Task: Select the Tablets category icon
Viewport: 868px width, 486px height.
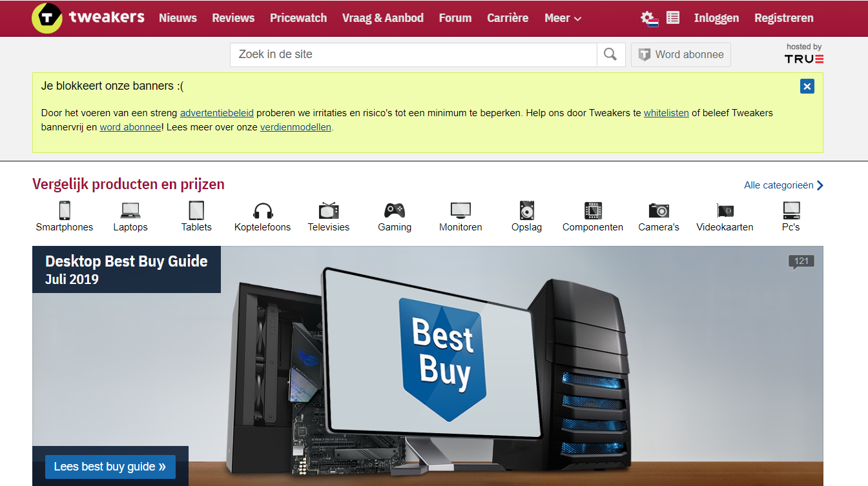Action: (196, 210)
